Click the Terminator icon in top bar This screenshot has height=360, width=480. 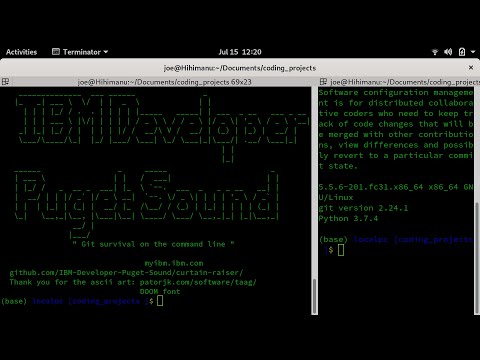click(x=56, y=52)
